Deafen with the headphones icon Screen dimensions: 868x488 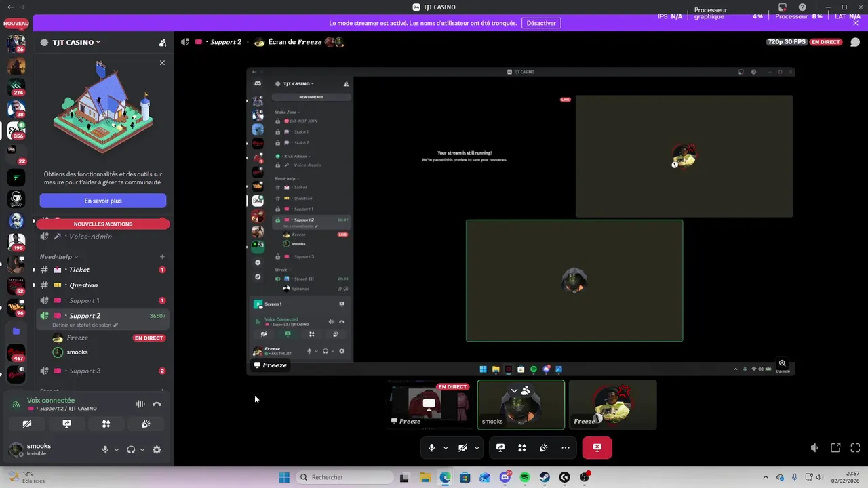click(131, 449)
